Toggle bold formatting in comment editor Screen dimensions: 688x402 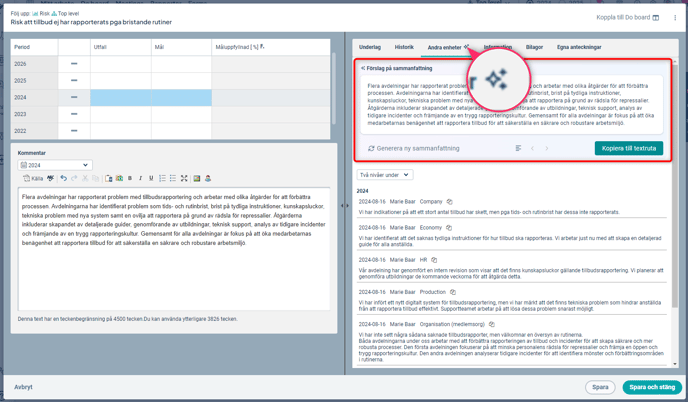click(x=130, y=179)
